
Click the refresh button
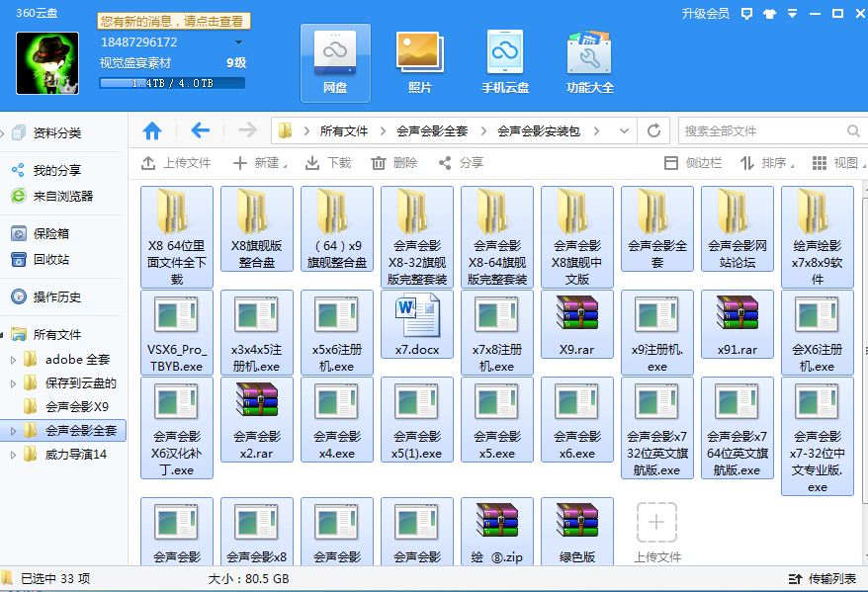[653, 130]
